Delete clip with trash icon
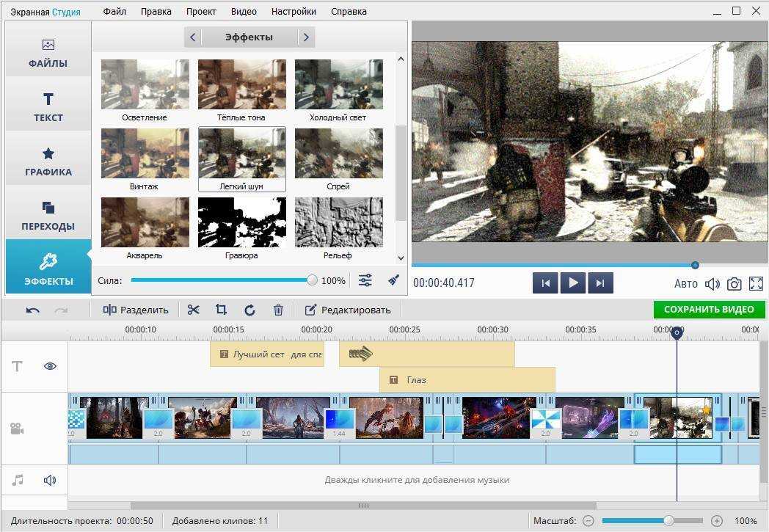The height and width of the screenshot is (532, 769). (278, 310)
